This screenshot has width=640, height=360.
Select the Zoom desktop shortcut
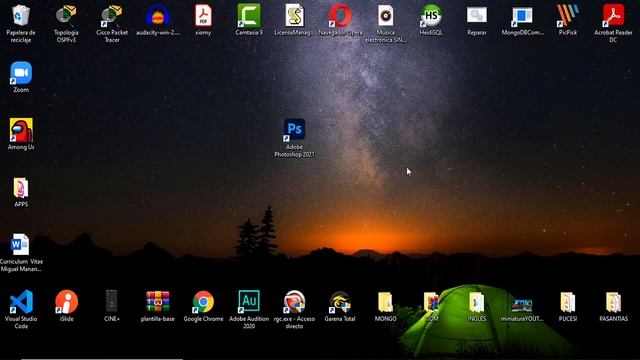(21, 73)
